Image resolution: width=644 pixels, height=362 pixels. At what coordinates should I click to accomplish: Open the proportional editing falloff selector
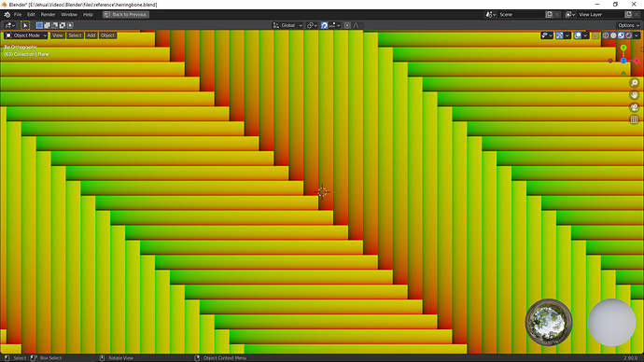[357, 25]
